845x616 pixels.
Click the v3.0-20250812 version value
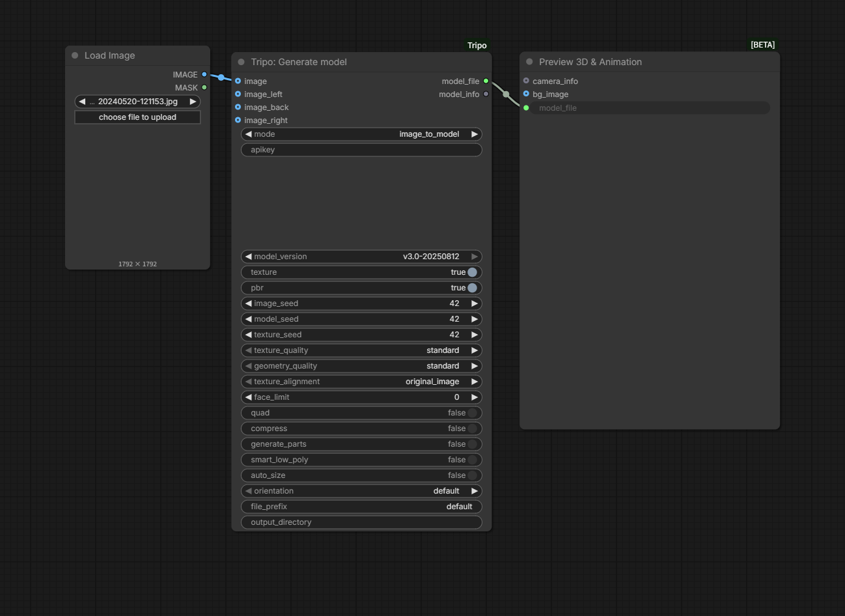(x=431, y=257)
